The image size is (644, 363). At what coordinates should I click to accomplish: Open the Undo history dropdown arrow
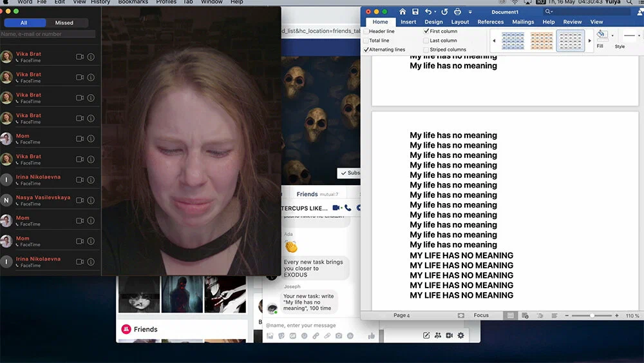(435, 12)
